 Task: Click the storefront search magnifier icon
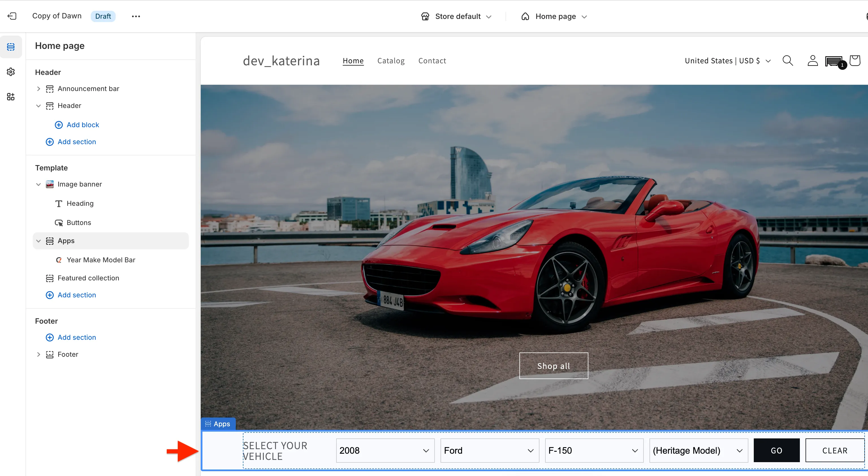tap(787, 61)
